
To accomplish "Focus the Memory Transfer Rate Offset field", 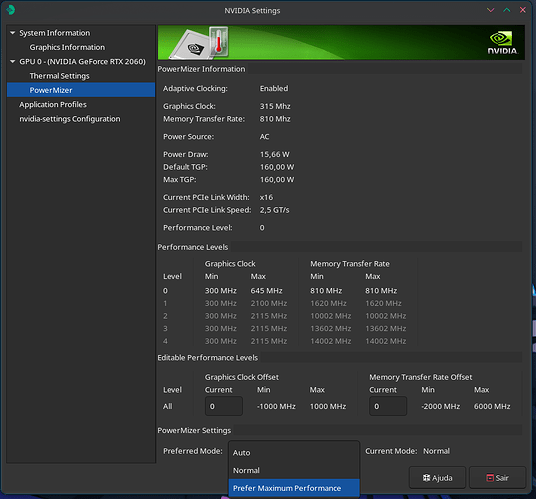I will [x=388, y=406].
